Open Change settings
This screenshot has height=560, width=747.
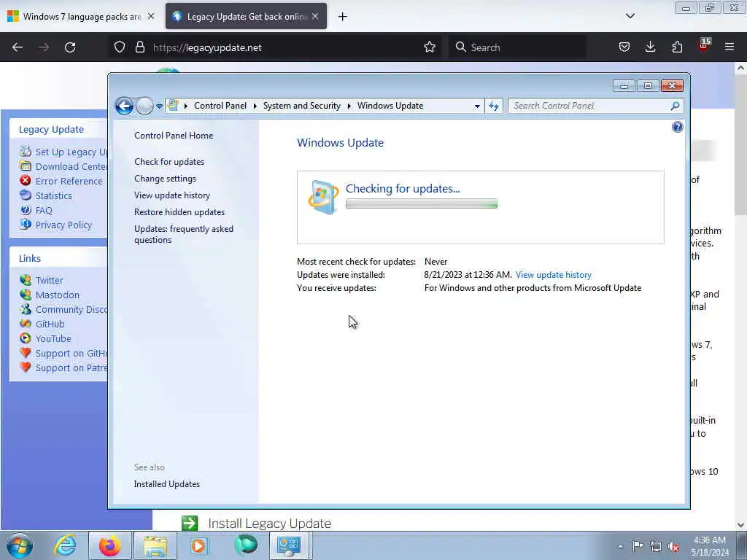[166, 179]
